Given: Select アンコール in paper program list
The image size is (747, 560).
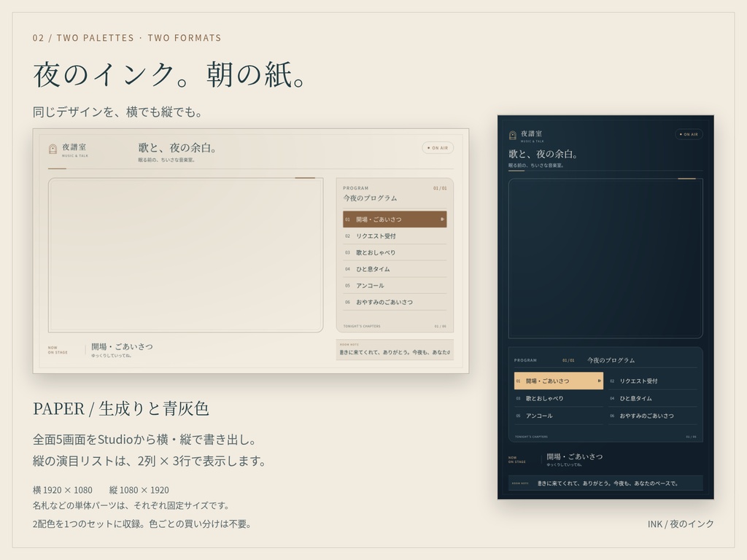Looking at the screenshot, I should click(395, 285).
